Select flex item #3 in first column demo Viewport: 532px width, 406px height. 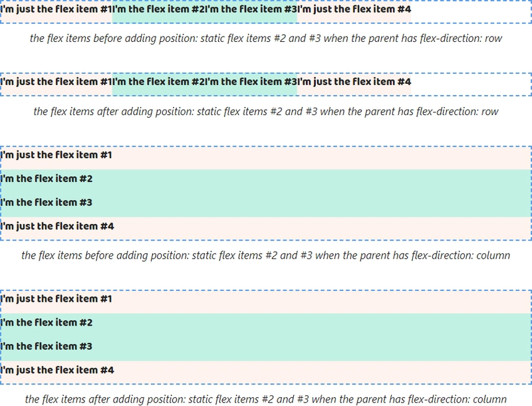pyautogui.click(x=266, y=205)
